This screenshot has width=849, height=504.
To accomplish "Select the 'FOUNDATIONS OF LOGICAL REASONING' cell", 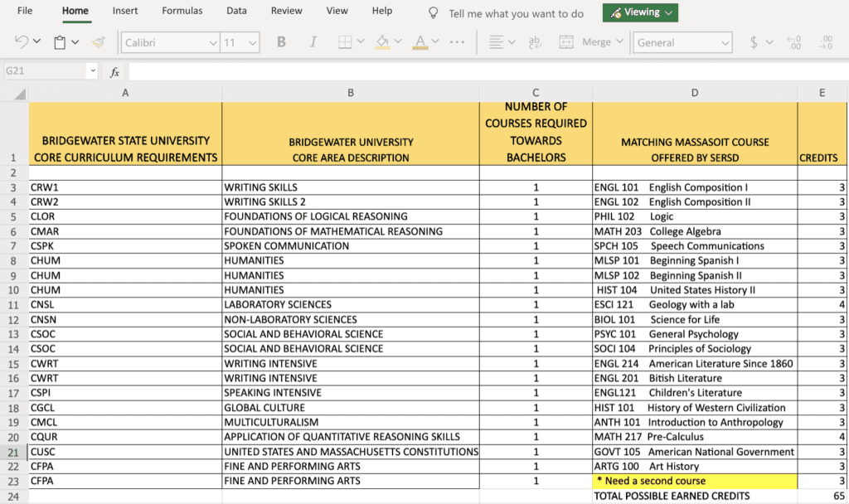I will 351,216.
